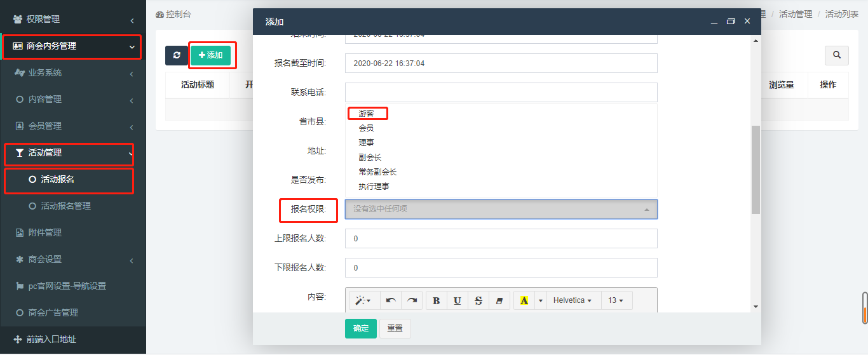Open the magic wand style menu

(365, 300)
